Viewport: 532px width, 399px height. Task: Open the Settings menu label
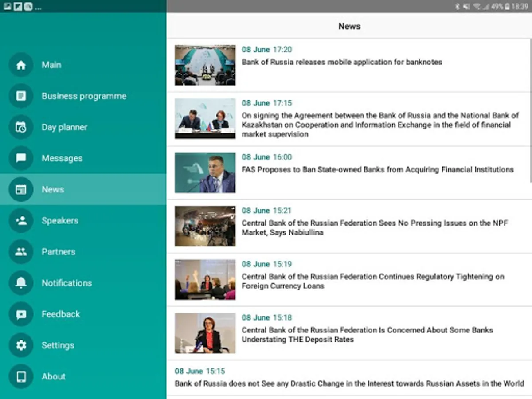tap(58, 345)
